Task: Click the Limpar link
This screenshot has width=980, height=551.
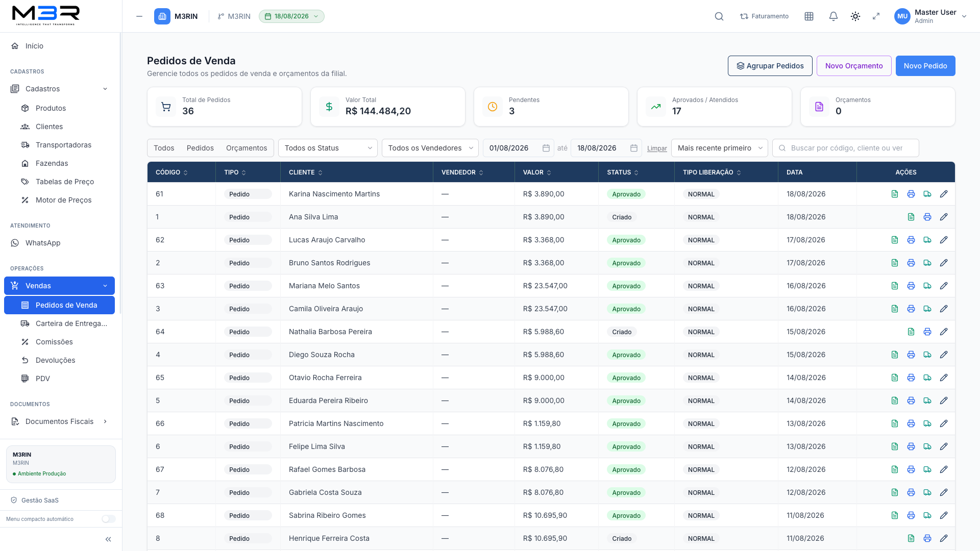Action: (x=657, y=148)
